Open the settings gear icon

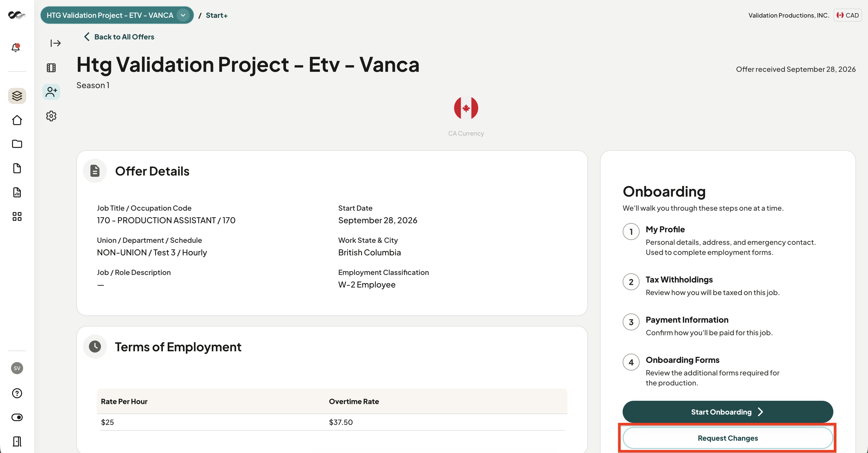(51, 116)
